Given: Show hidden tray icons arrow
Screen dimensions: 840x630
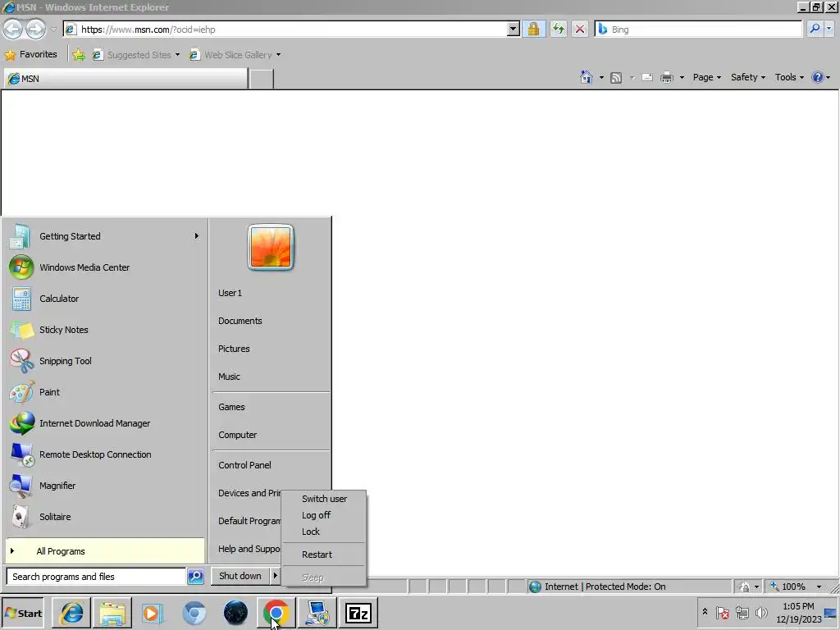Looking at the screenshot, I should (x=705, y=611).
